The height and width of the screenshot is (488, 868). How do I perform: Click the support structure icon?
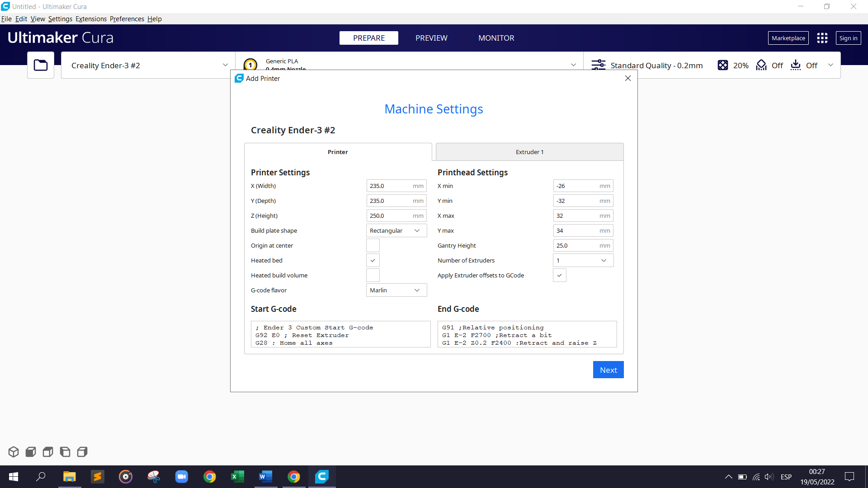point(761,65)
